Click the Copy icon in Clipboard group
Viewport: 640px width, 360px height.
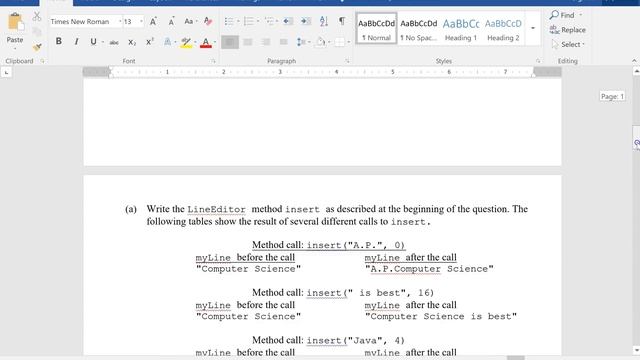37,32
